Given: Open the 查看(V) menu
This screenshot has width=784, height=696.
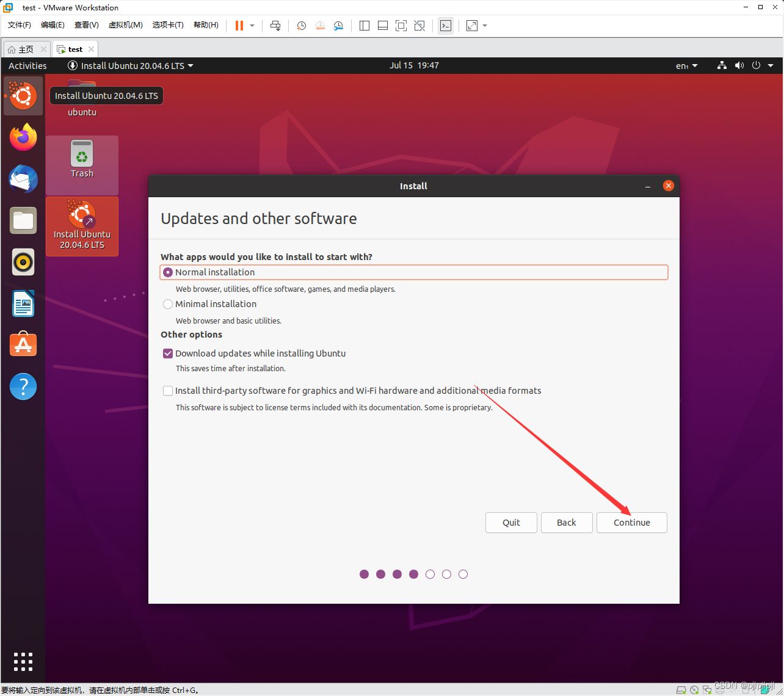Looking at the screenshot, I should click(87, 25).
